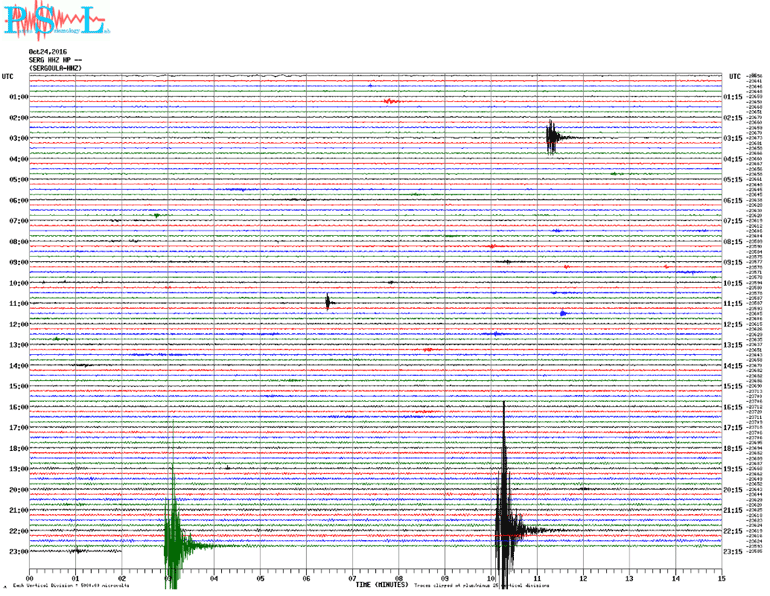Click the black seismic burst on the 03:00 trace
The height and width of the screenshot is (596, 770).
552,137
